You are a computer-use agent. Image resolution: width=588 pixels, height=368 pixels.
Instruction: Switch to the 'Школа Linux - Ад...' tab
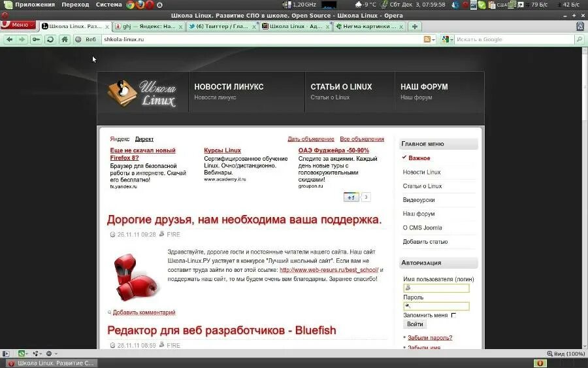point(295,27)
